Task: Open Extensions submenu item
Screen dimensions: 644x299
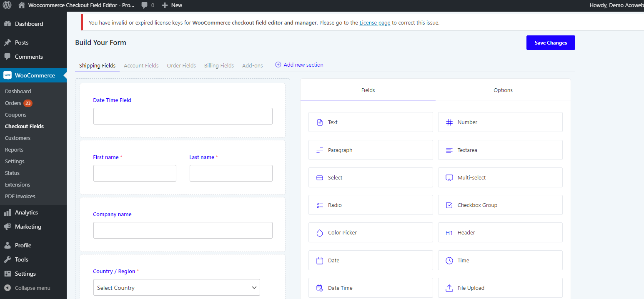Action: point(18,184)
